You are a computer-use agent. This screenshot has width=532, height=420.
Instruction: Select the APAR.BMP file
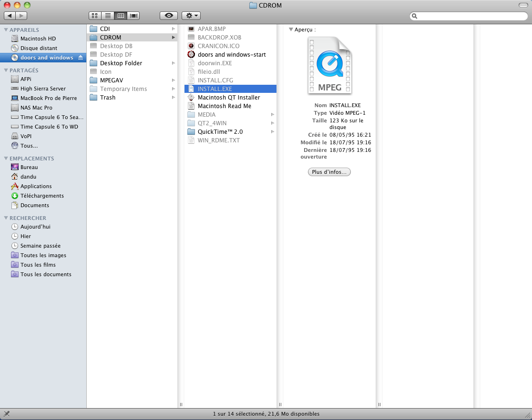(x=230, y=29)
